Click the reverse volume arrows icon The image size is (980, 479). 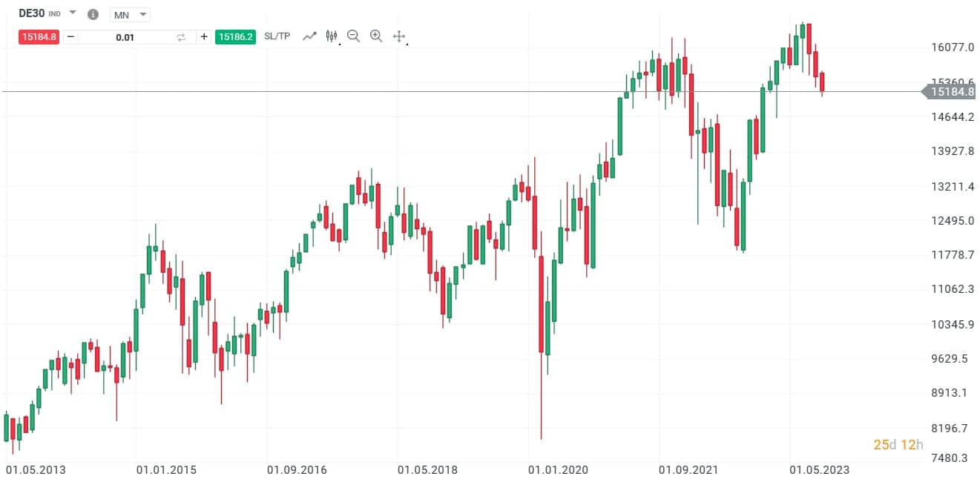click(180, 36)
